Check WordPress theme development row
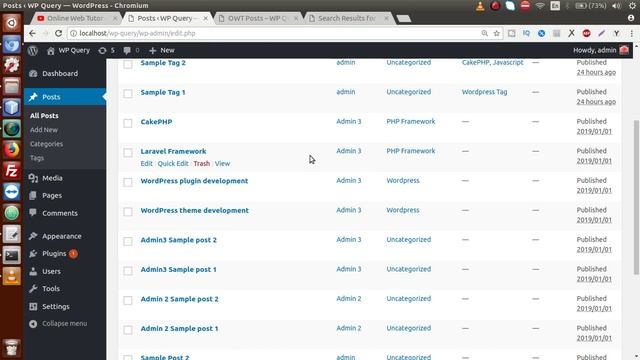 pyautogui.click(x=128, y=211)
